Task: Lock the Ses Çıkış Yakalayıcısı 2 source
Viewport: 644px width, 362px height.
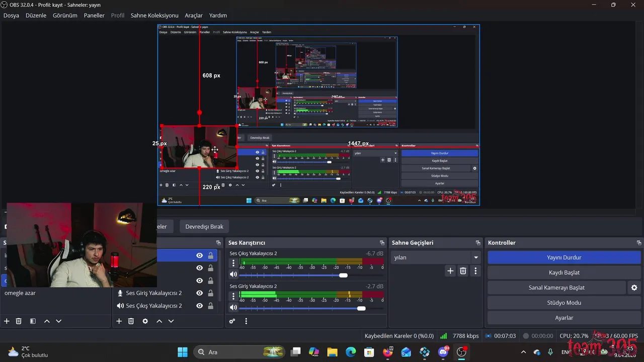Action: [210, 306]
